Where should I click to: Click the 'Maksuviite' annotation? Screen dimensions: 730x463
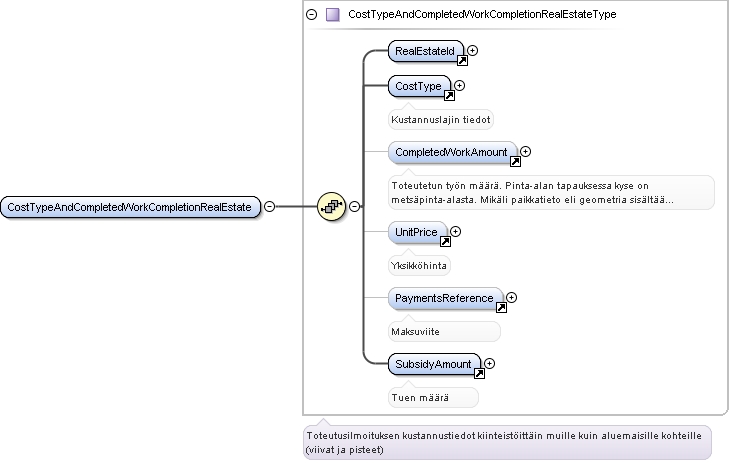tap(444, 332)
